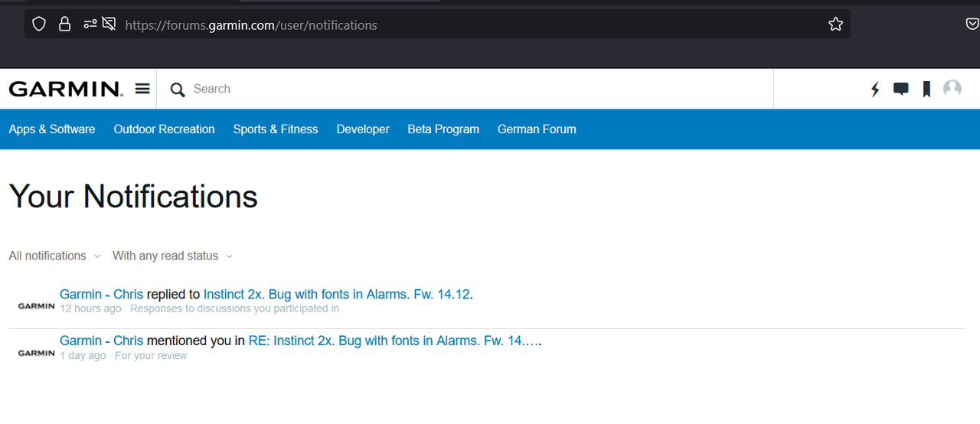Viewport: 980px width, 424px height.
Task: Click the site permissions icon in the address bar
Action: click(90, 24)
